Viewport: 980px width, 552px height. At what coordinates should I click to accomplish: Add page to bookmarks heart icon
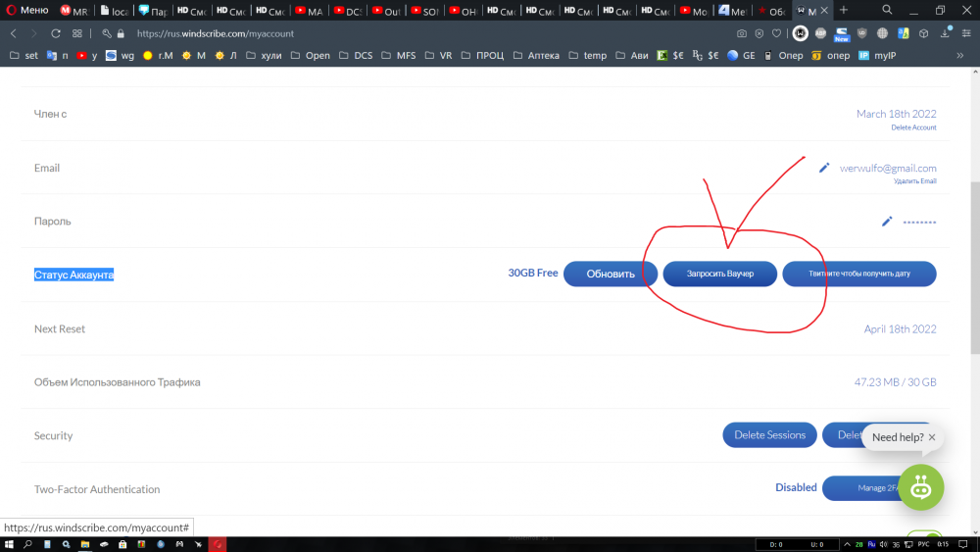point(776,33)
